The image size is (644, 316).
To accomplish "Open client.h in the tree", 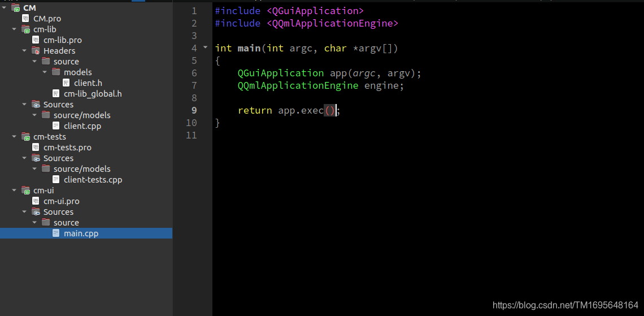I will click(x=88, y=83).
